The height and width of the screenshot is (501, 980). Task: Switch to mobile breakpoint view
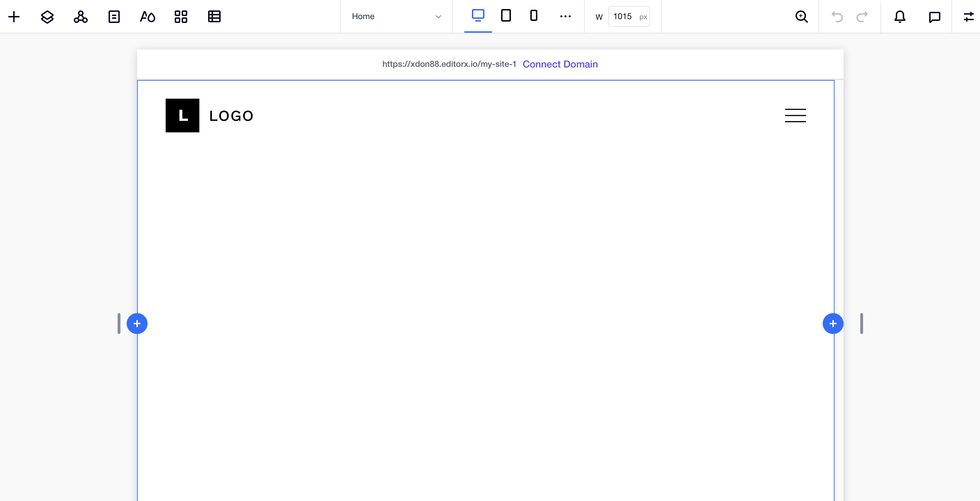[x=534, y=16]
